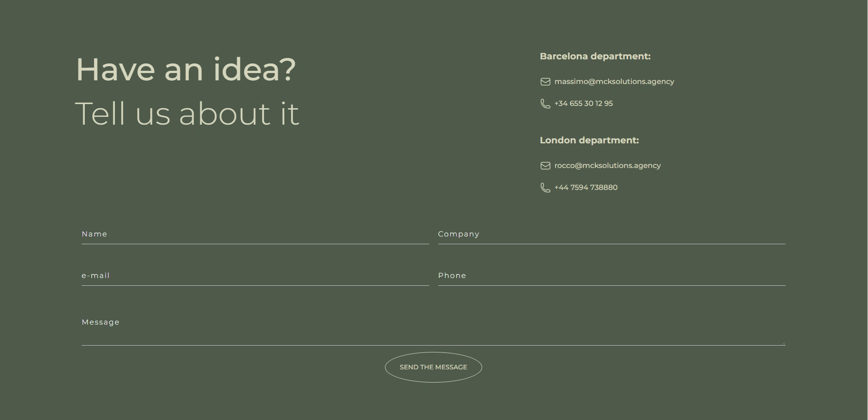Click the phone icon beside +44 number
The height and width of the screenshot is (420, 868).
tap(545, 188)
